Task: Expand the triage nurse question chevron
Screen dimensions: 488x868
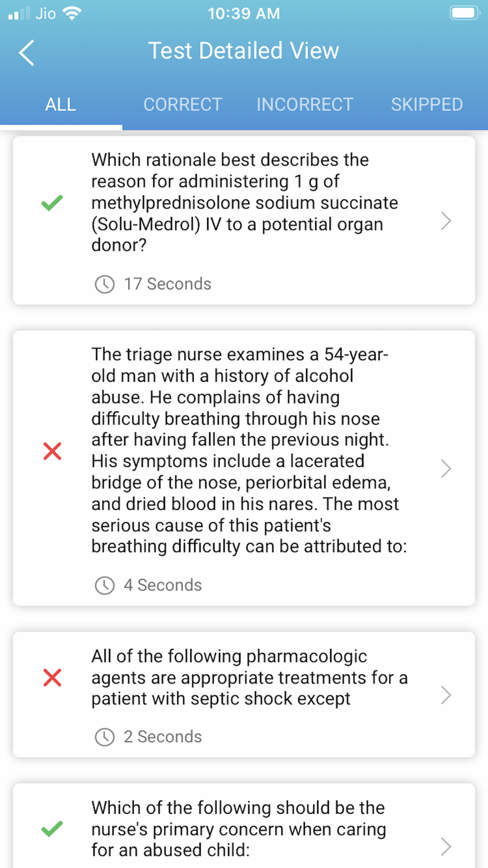Action: (446, 469)
